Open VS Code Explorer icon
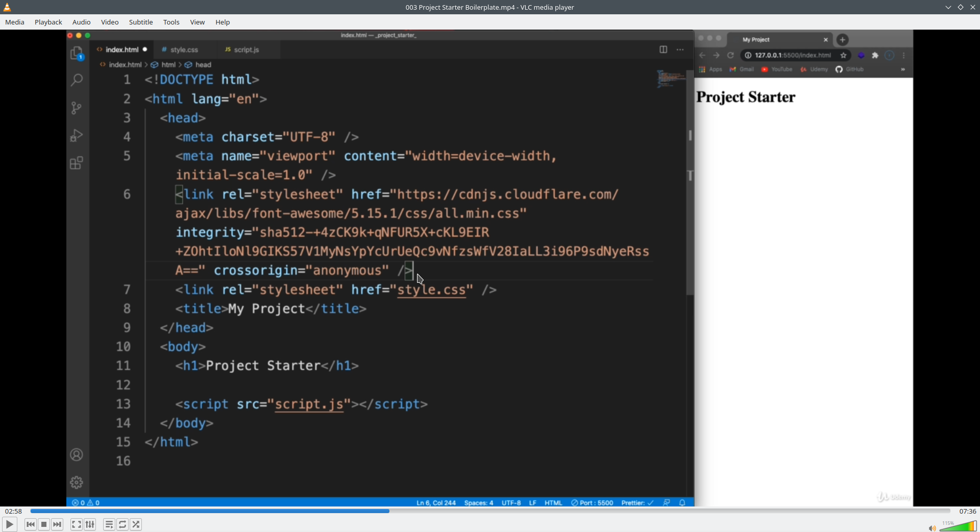Viewport: 980px width, 532px height. pos(77,53)
